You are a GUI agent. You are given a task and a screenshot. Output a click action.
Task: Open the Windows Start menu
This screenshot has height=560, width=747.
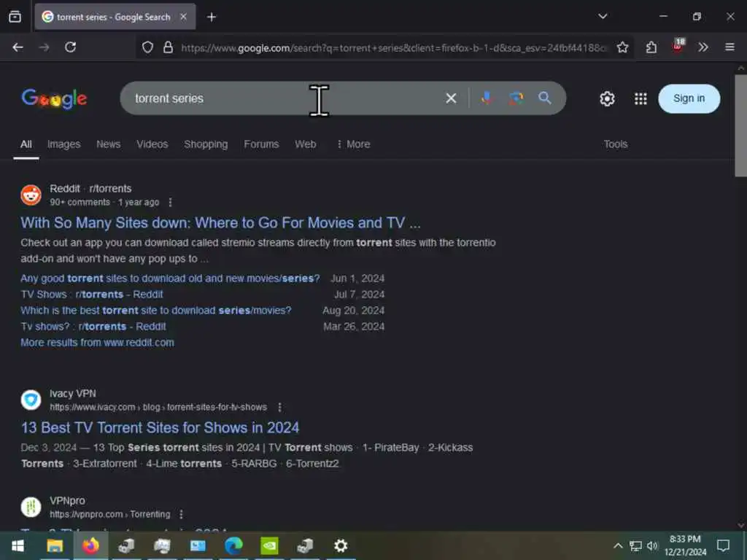(x=18, y=545)
